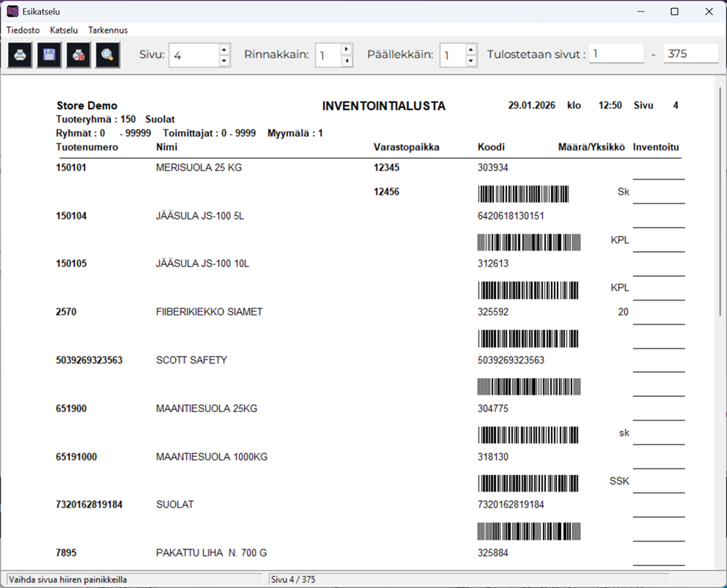This screenshot has width=727, height=588.
Task: Open the Katselu menu
Action: pos(64,30)
